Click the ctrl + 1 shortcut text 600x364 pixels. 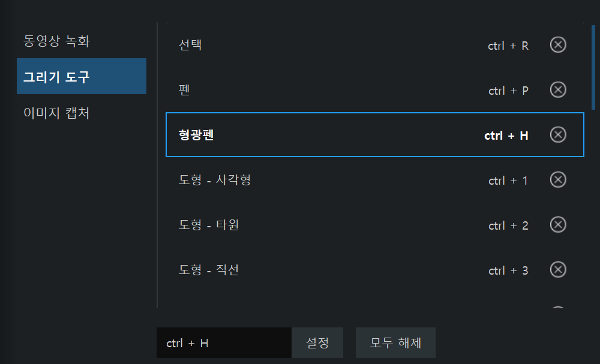(x=508, y=180)
